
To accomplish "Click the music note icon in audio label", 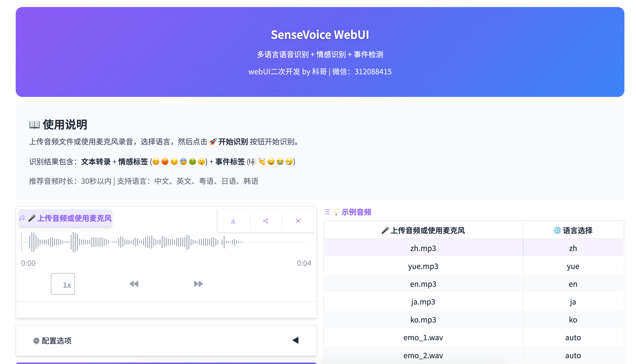I will tap(22, 218).
